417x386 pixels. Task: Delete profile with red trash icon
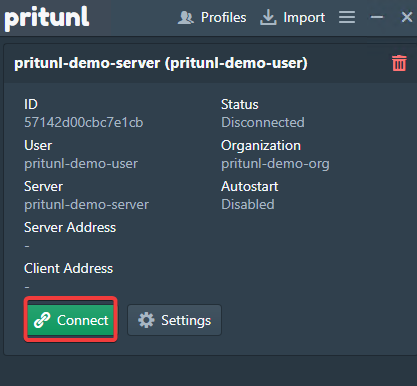(399, 63)
